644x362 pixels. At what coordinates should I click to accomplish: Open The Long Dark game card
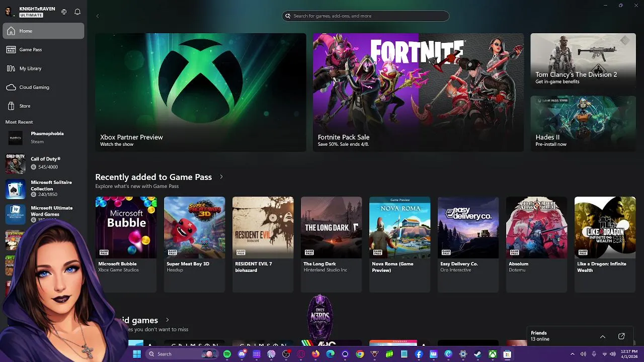click(331, 244)
